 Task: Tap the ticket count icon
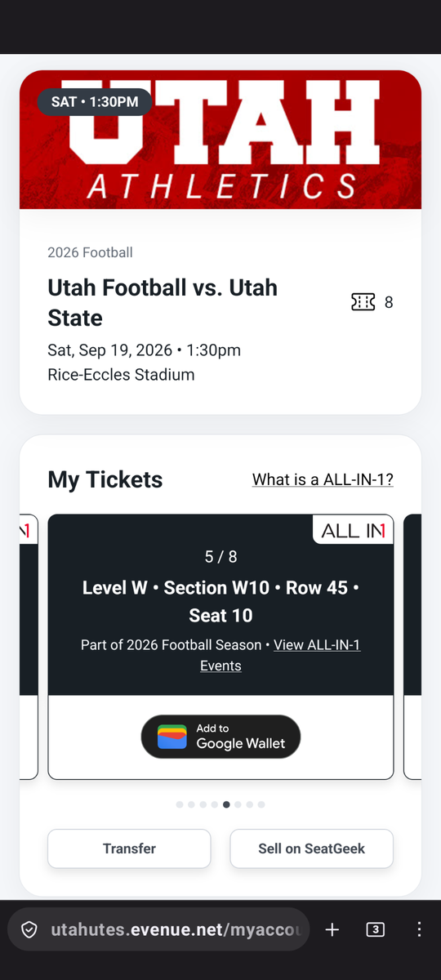pyautogui.click(x=363, y=302)
